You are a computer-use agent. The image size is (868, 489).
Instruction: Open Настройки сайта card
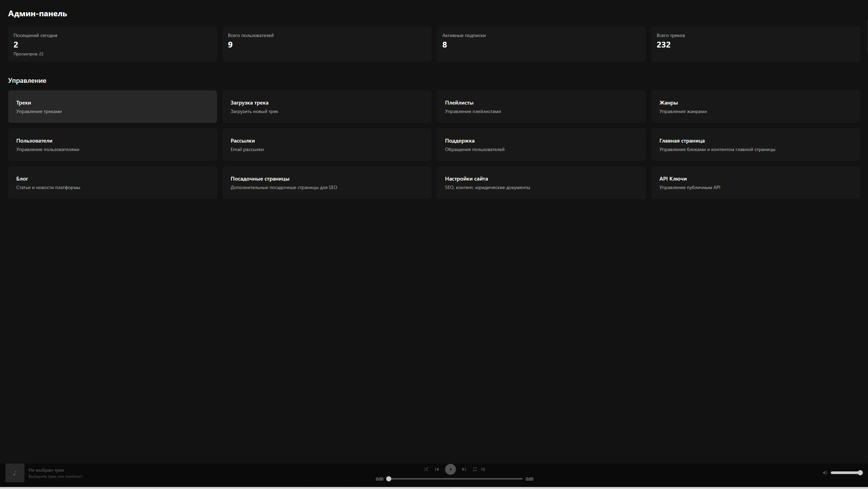541,183
